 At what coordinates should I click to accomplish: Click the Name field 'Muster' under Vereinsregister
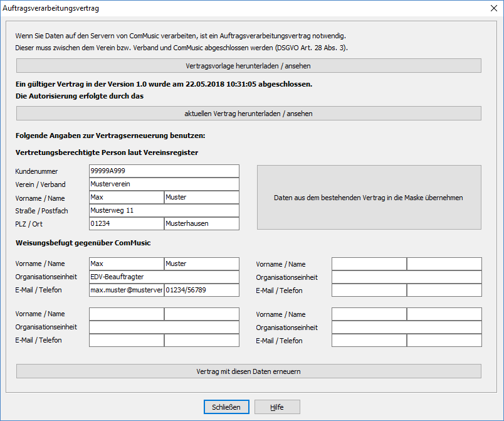pos(201,197)
